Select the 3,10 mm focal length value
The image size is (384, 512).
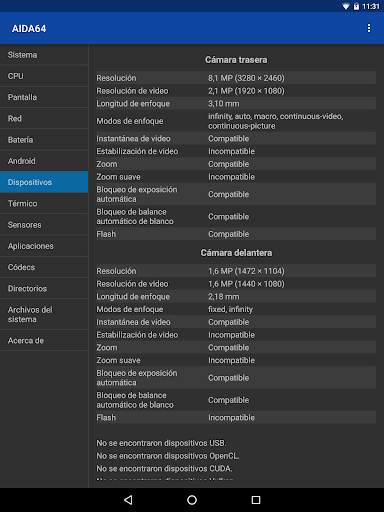click(x=224, y=104)
